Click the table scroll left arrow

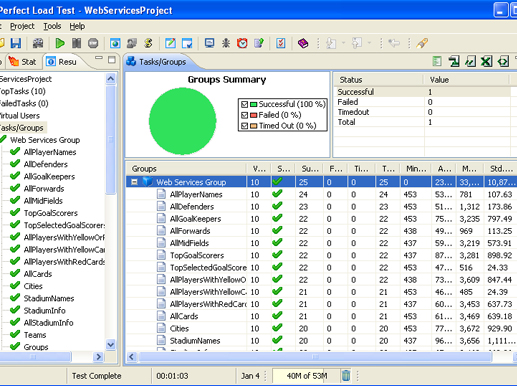pos(131,357)
